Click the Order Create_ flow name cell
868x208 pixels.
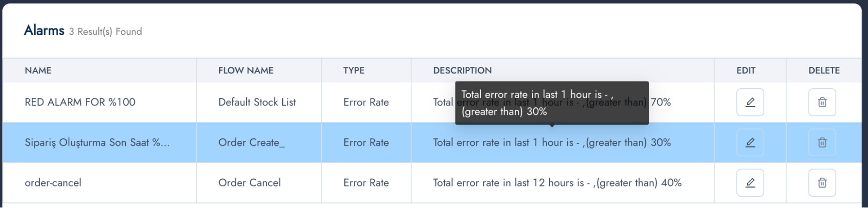pos(251,142)
